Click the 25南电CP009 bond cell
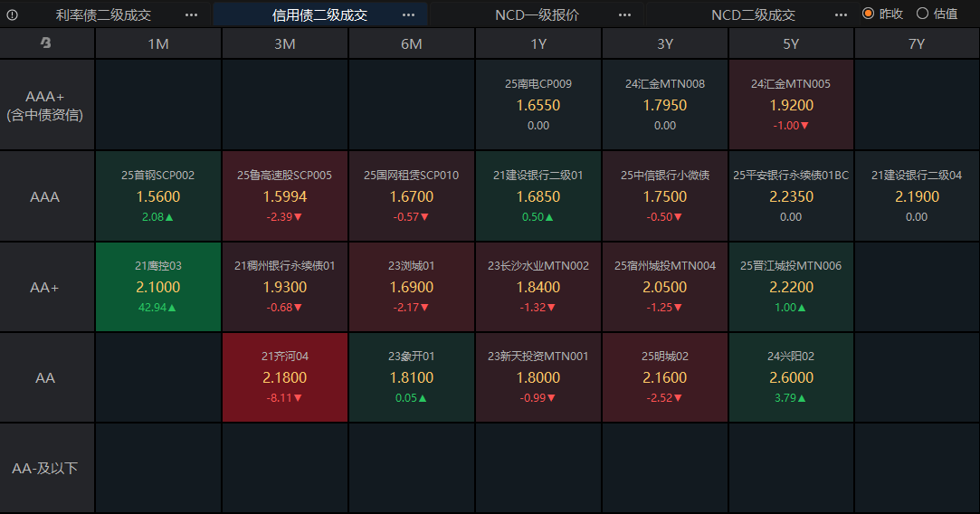The height and width of the screenshot is (514, 980). (x=538, y=105)
